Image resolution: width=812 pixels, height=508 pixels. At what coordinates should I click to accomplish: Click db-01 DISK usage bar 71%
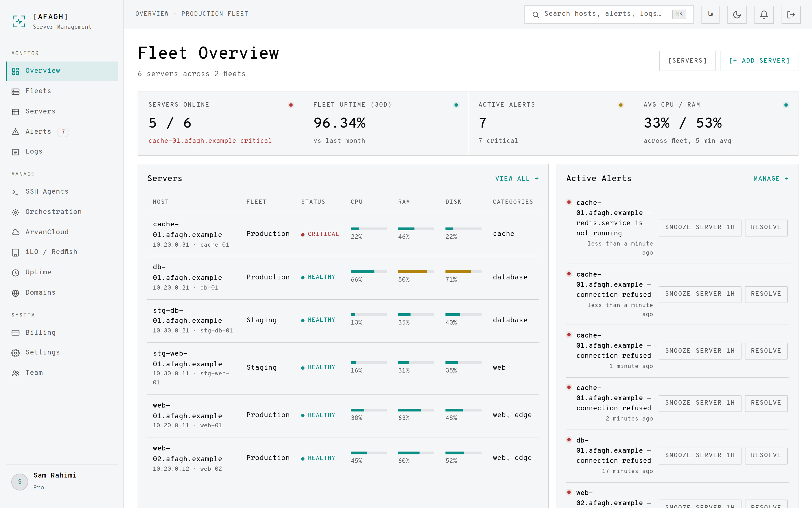coord(463,272)
